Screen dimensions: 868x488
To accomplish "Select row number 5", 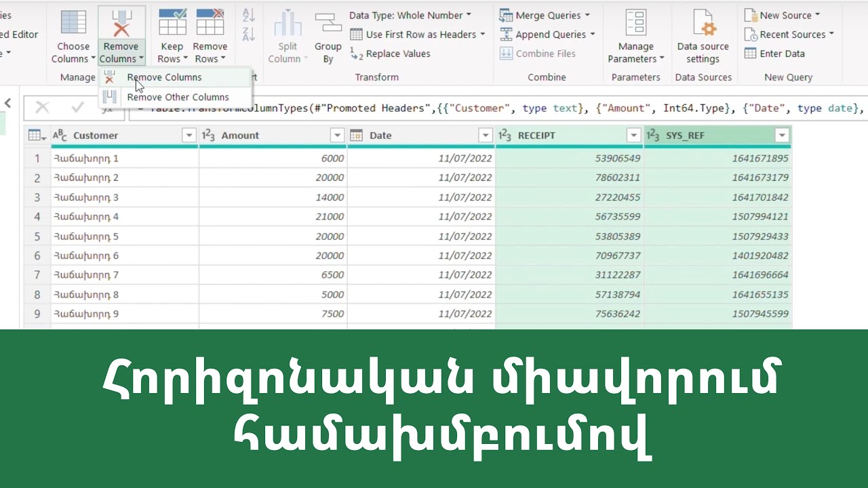I will point(37,236).
